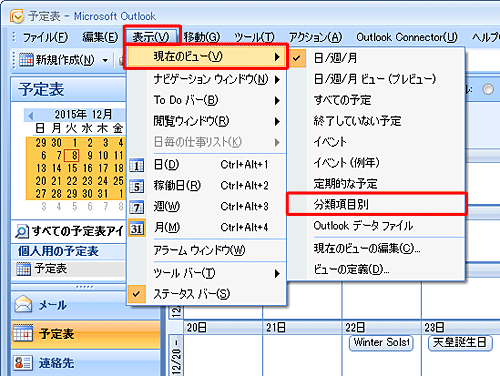This screenshot has width=500, height=376.
Task: Select the checked 日/週/月 view
Action: [x=377, y=58]
